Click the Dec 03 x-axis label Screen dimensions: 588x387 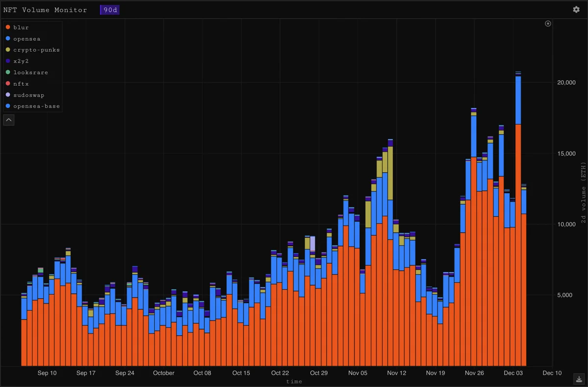click(513, 373)
